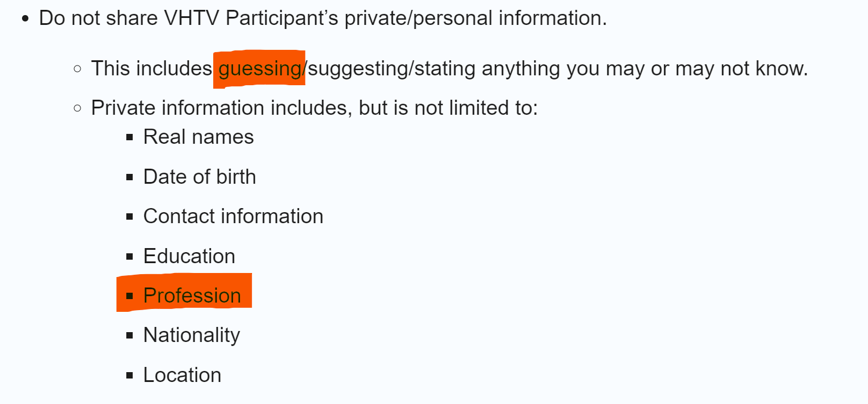Image resolution: width=868 pixels, height=404 pixels.
Task: Click the Contact information entry
Action: pyautogui.click(x=233, y=216)
